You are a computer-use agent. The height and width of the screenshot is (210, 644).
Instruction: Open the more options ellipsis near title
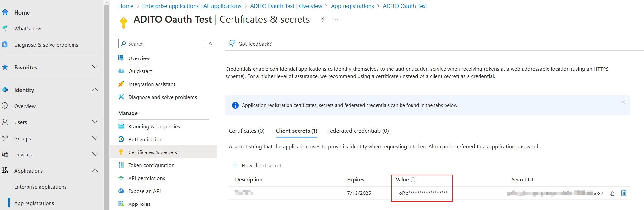coord(335,20)
